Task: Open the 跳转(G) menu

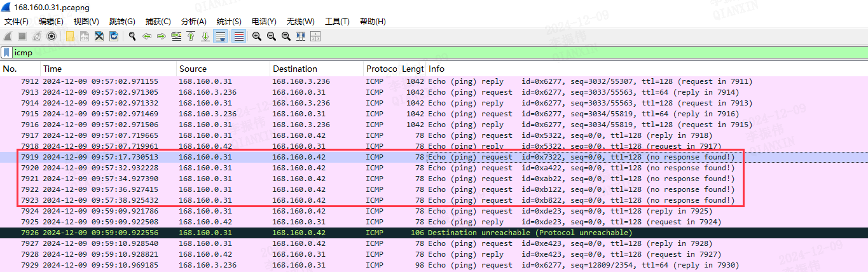Action: (x=122, y=22)
